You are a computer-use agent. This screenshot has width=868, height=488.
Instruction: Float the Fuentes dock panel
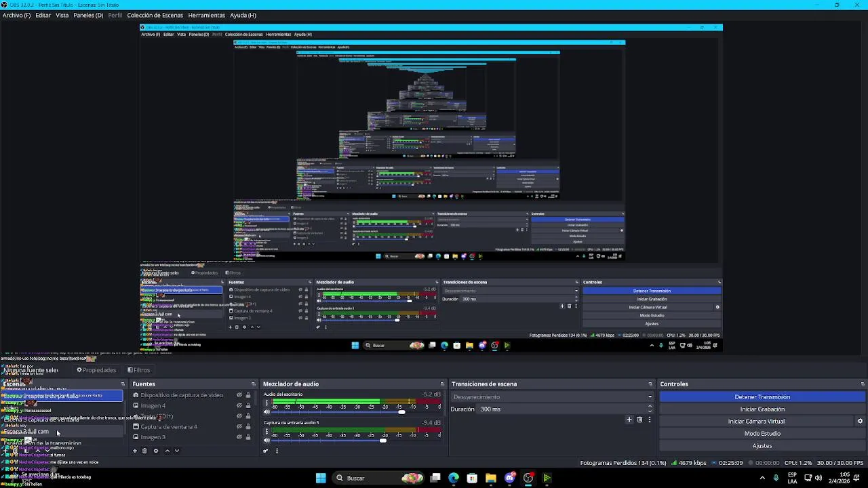coord(254,384)
